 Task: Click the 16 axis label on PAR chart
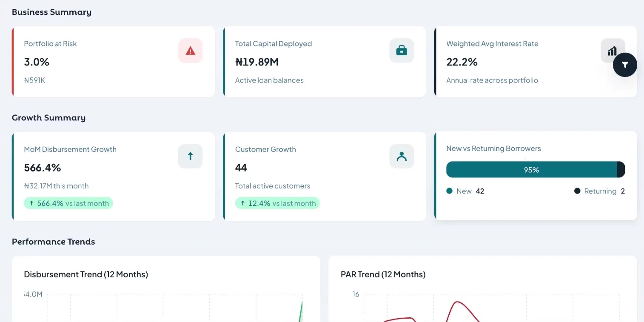(x=356, y=294)
